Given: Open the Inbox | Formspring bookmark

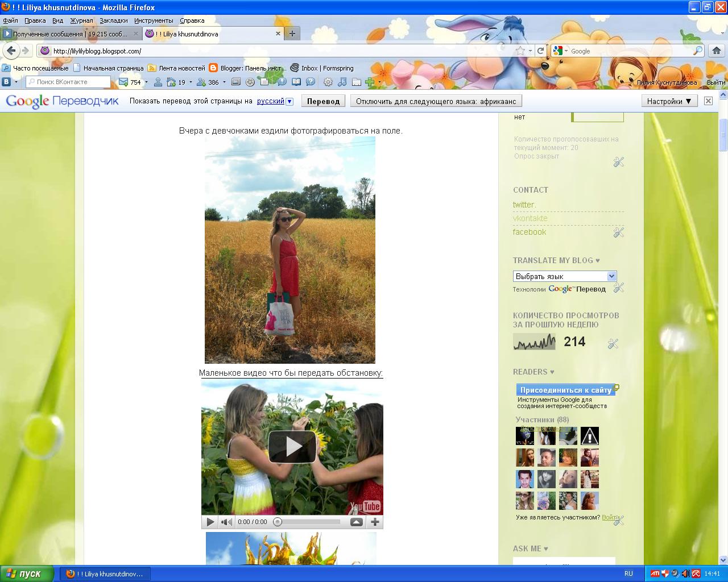Looking at the screenshot, I should coord(322,68).
